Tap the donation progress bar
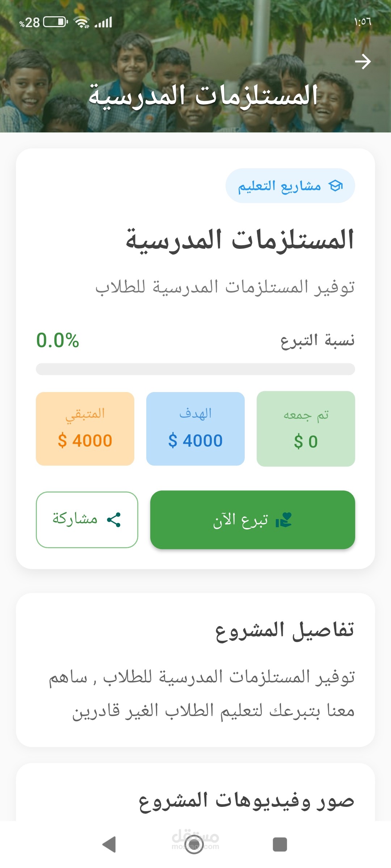The height and width of the screenshot is (868, 391). pyautogui.click(x=195, y=369)
